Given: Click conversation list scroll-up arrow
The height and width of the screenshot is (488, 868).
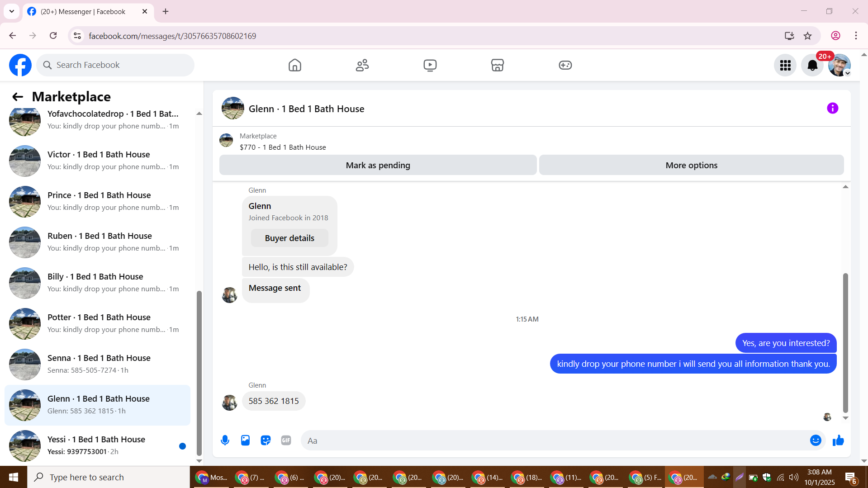Looking at the screenshot, I should click(199, 114).
